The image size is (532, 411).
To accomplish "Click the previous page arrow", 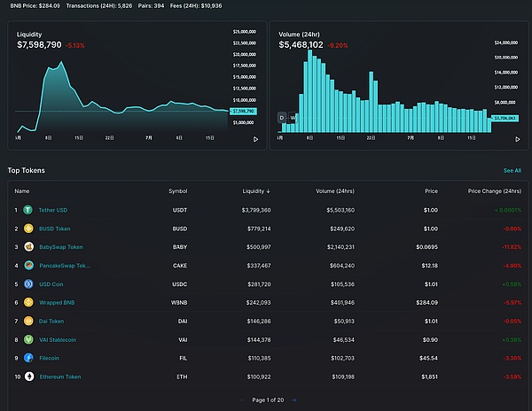I will click(242, 400).
